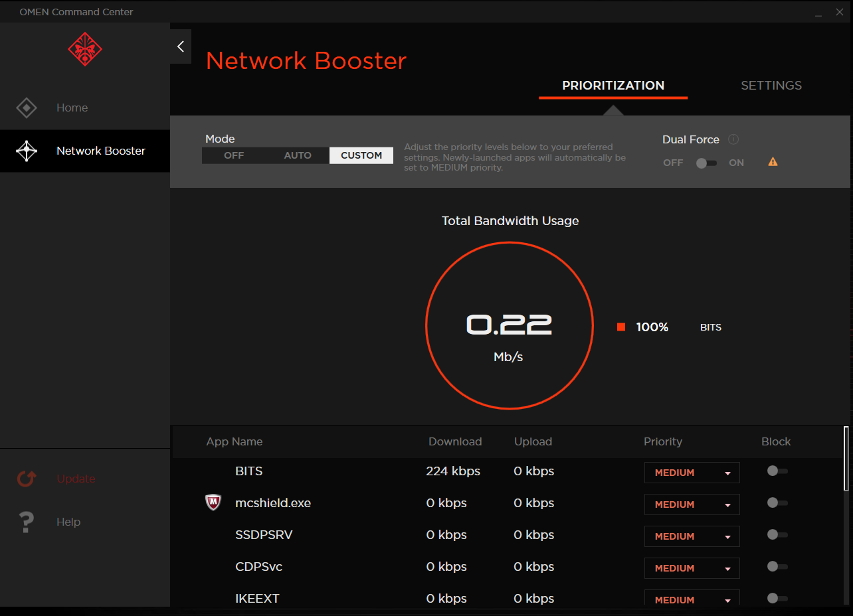Click the Dual Force info icon
The image size is (853, 616).
click(733, 139)
